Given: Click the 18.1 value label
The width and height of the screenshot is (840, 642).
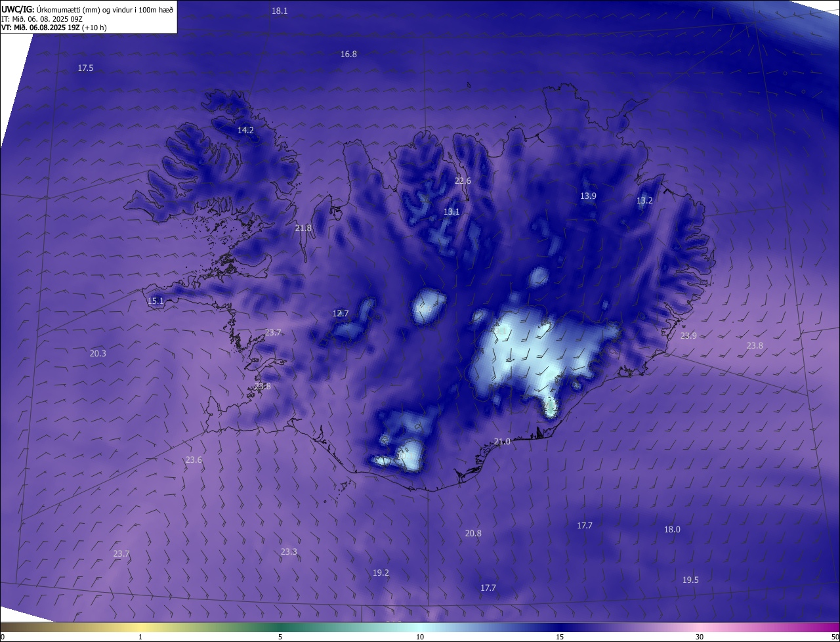Looking at the screenshot, I should coord(280,11).
